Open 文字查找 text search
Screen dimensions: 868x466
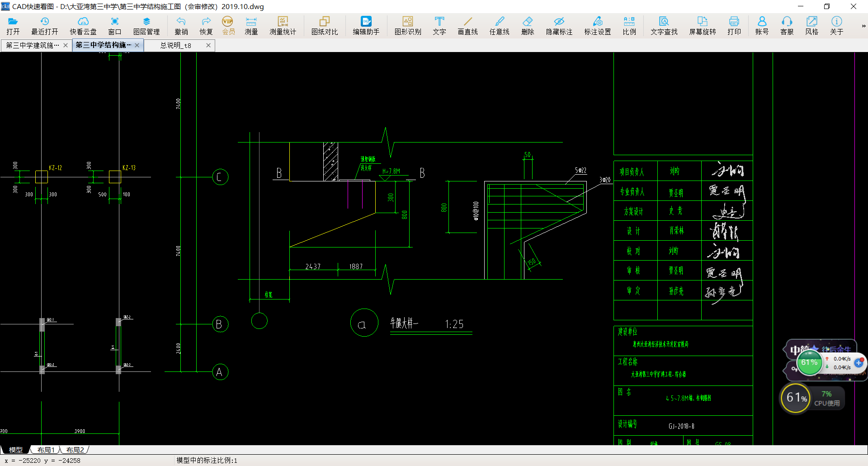664,26
